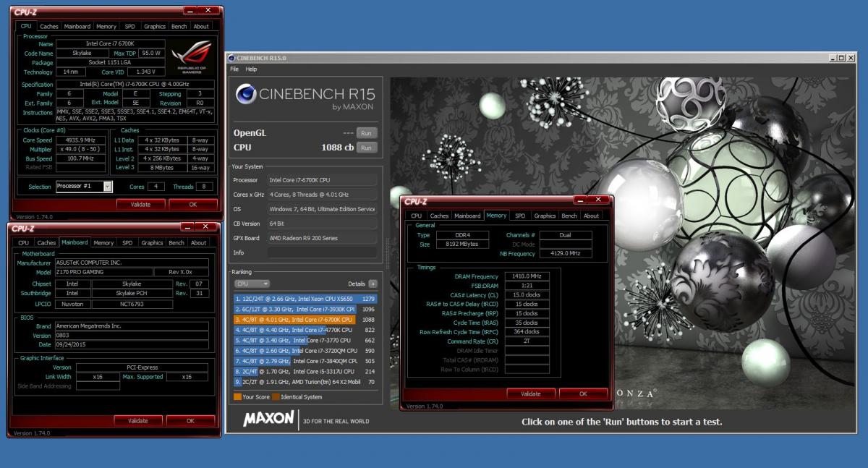Open the Processor #1 selection dropdown
Image resolution: width=868 pixels, height=468 pixels.
point(108,187)
